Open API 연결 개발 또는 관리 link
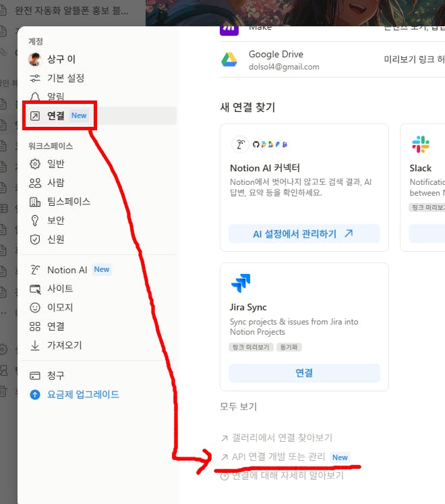 [x=285, y=457]
